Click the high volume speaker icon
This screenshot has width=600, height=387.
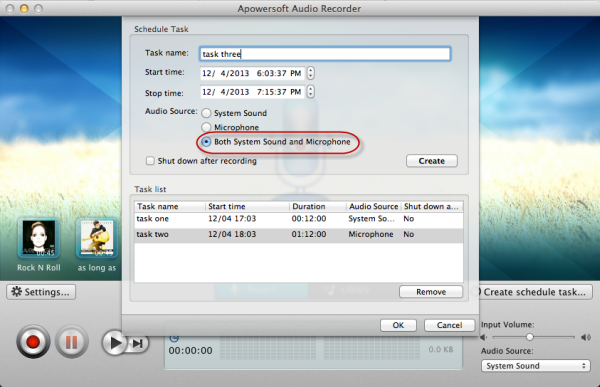pos(585,337)
